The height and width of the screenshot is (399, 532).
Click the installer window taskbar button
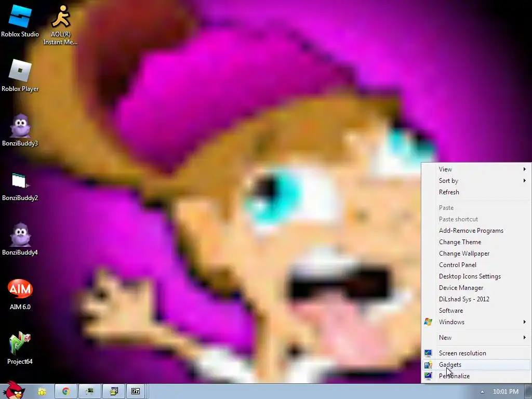tap(114, 392)
